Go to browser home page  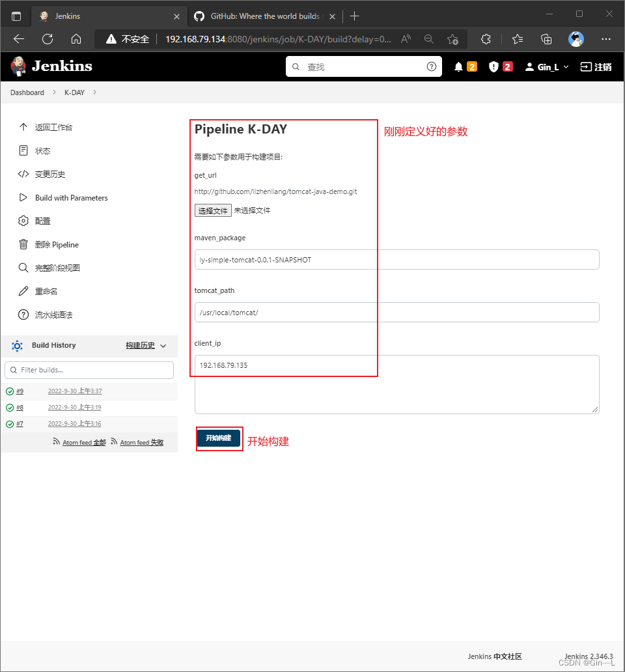[76, 39]
